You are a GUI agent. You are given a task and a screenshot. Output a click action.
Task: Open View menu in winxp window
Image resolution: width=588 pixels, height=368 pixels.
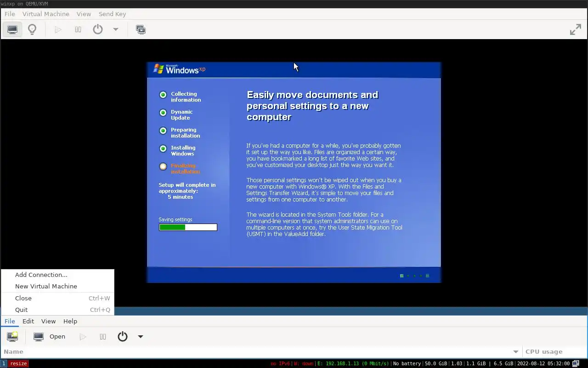coord(84,14)
